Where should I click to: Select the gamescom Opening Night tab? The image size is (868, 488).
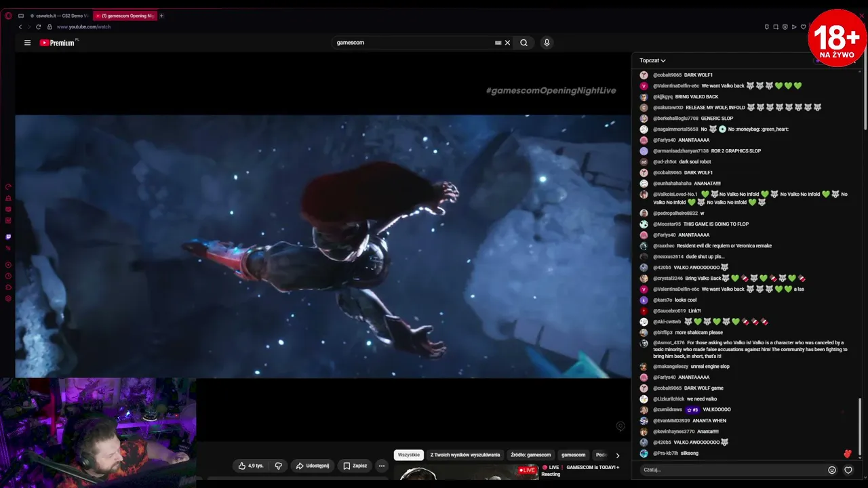click(x=125, y=16)
